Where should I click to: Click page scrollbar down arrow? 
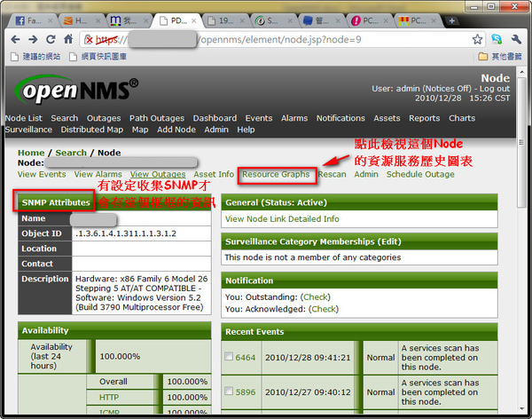pyautogui.click(x=521, y=409)
